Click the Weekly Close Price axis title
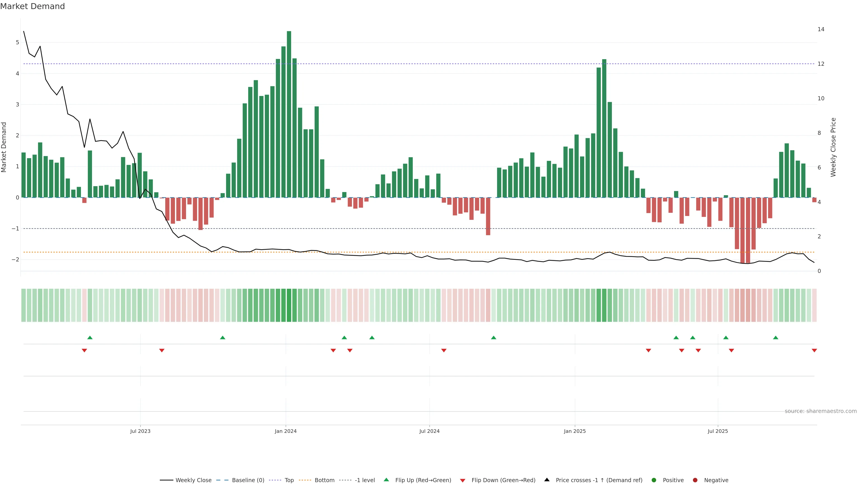Image resolution: width=868 pixels, height=488 pixels. coord(833,147)
